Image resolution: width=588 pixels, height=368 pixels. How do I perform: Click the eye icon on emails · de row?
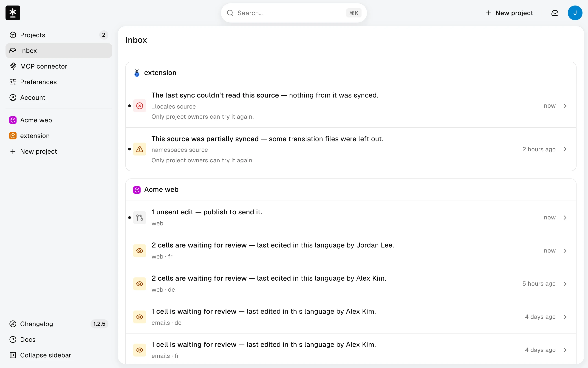[139, 317]
